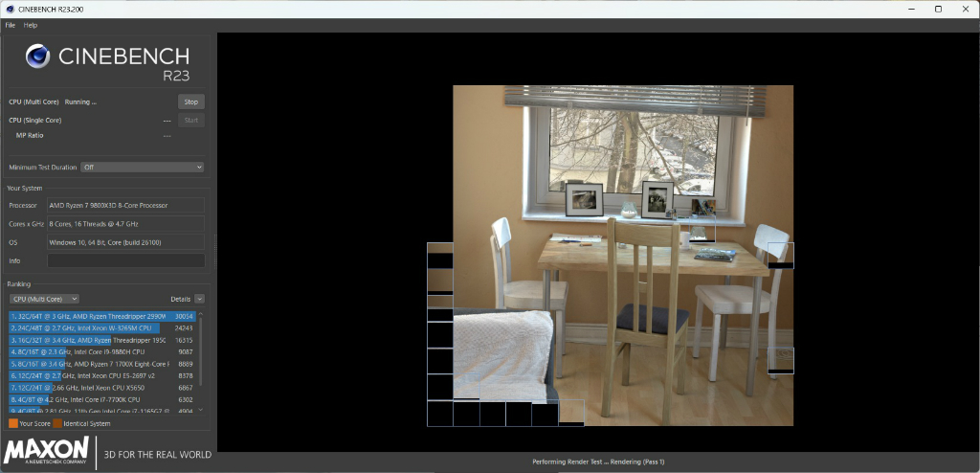Click the Maxon logo

click(46, 453)
